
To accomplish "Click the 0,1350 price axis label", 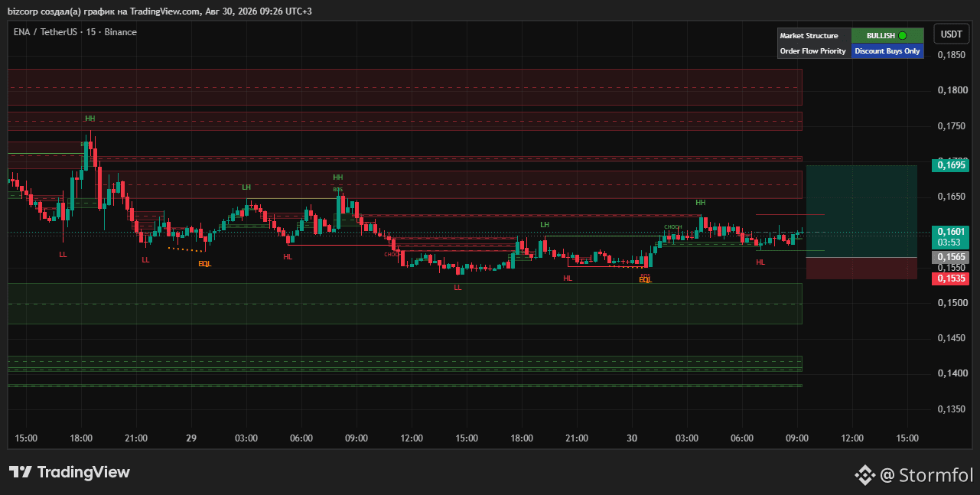I will coord(952,409).
